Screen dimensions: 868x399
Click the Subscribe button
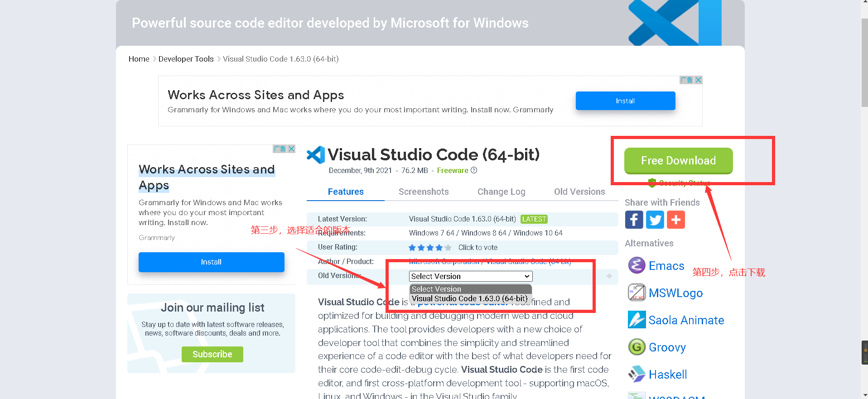(212, 354)
